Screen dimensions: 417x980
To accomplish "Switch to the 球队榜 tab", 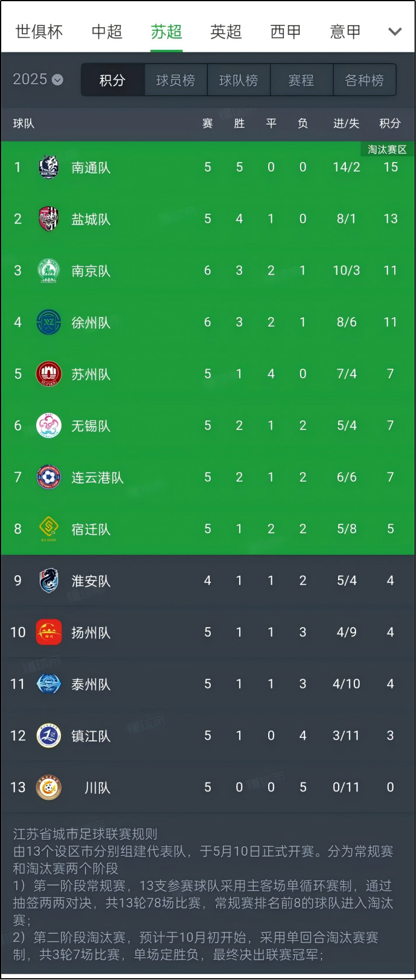I will pyautogui.click(x=239, y=80).
